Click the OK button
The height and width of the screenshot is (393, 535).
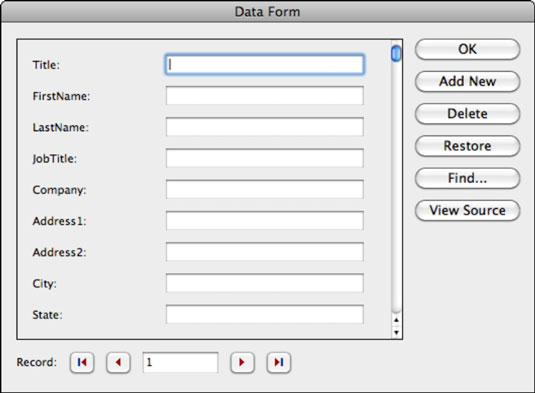click(x=467, y=49)
